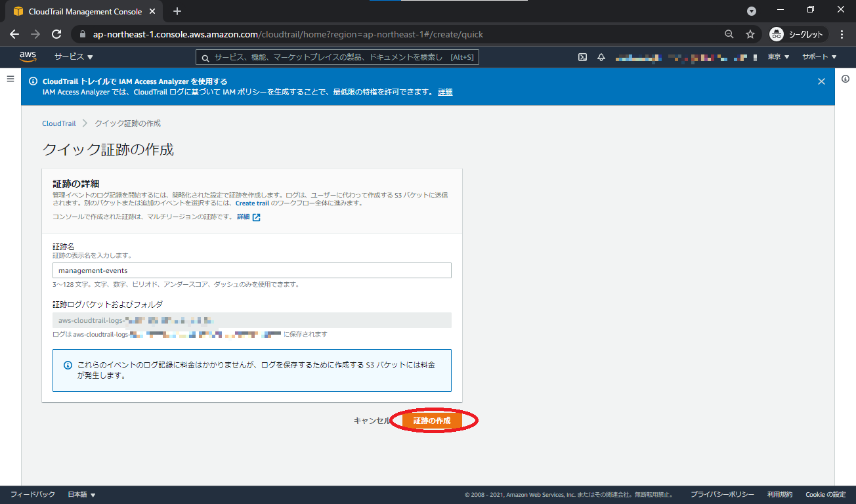Click the 証跡名 field label
The width and height of the screenshot is (856, 504).
pyautogui.click(x=64, y=246)
